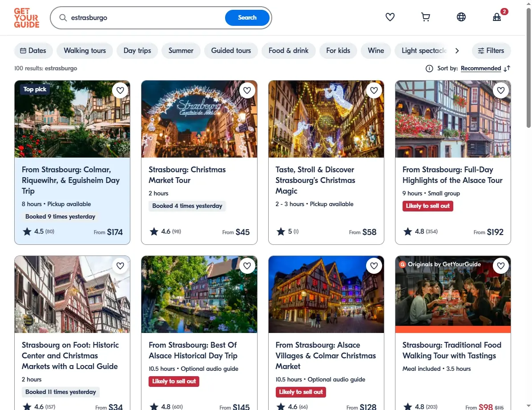Click the search field containing estrasburgo
The width and height of the screenshot is (532, 410).
[146, 18]
